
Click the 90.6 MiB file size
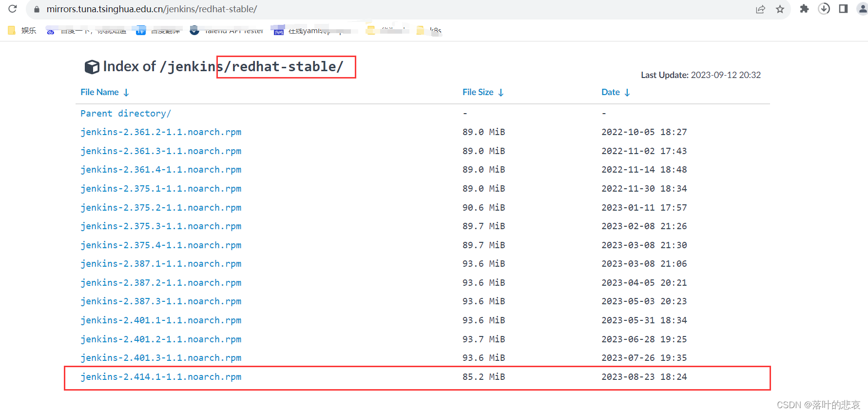[x=483, y=208]
